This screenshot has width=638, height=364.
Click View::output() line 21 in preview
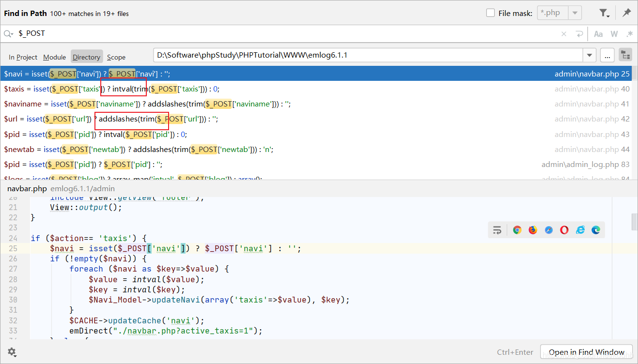[86, 207]
